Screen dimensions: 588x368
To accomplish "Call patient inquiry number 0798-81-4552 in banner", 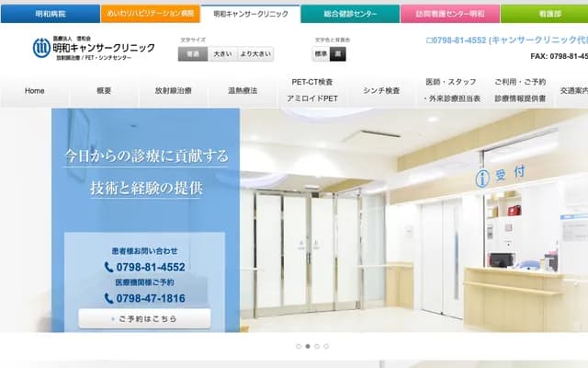I will pyautogui.click(x=151, y=268).
